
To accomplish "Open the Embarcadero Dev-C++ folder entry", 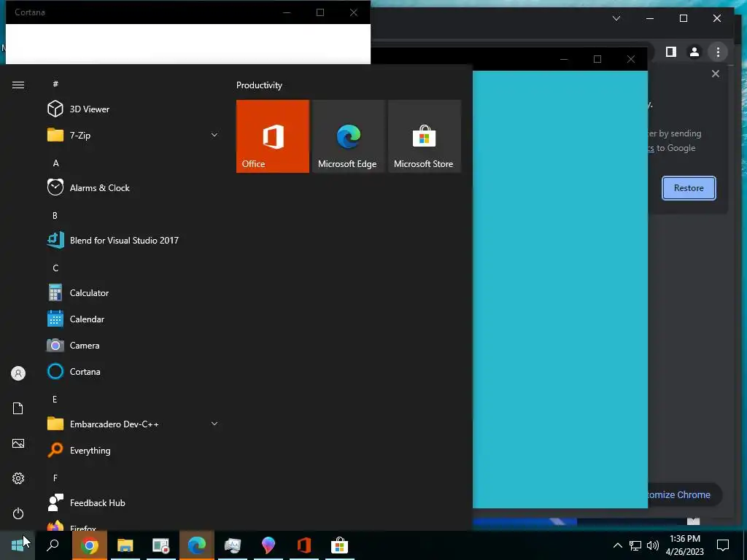I will point(133,424).
